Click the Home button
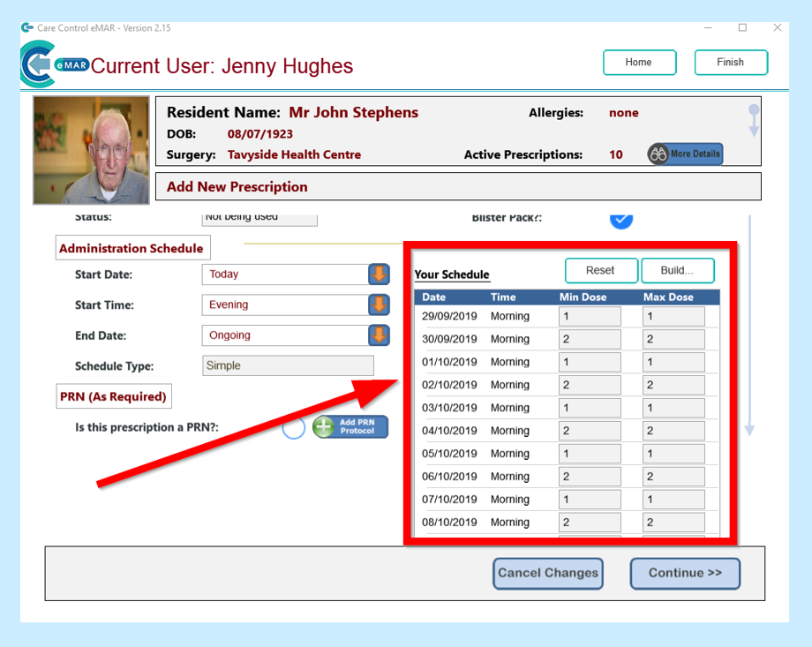This screenshot has height=647, width=812. 639,63
